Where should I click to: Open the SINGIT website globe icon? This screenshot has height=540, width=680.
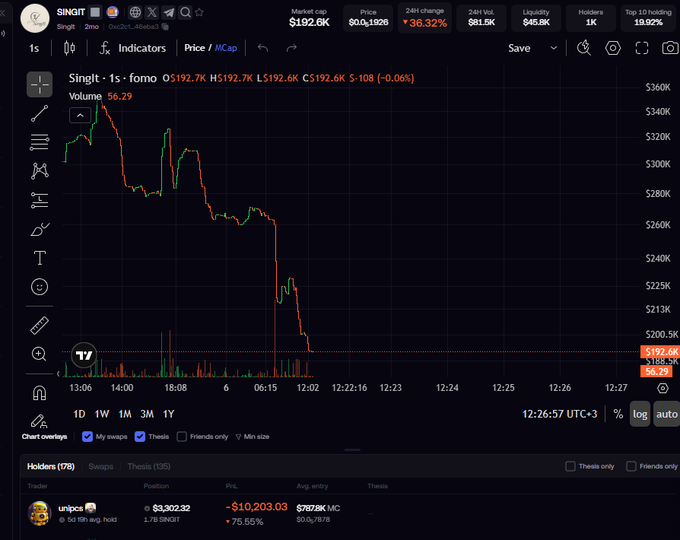click(x=135, y=12)
